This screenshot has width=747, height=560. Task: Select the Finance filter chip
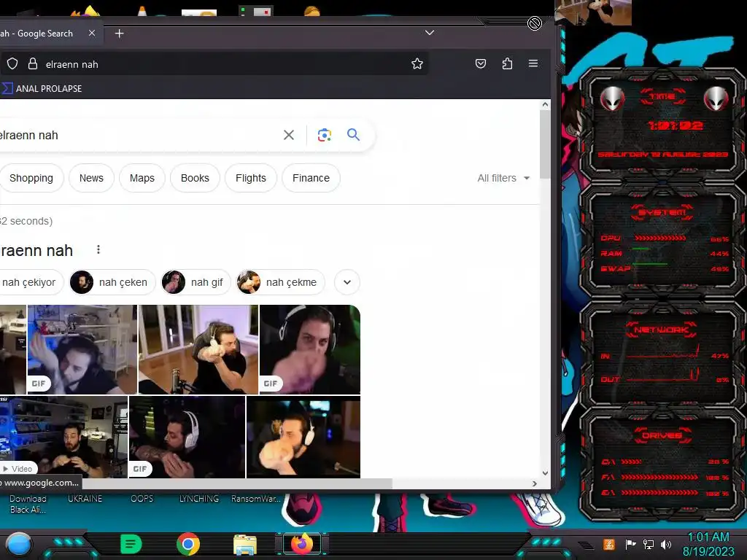(x=311, y=178)
